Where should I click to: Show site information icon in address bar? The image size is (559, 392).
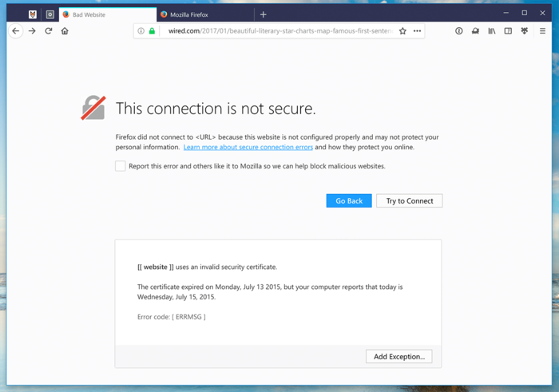(141, 31)
